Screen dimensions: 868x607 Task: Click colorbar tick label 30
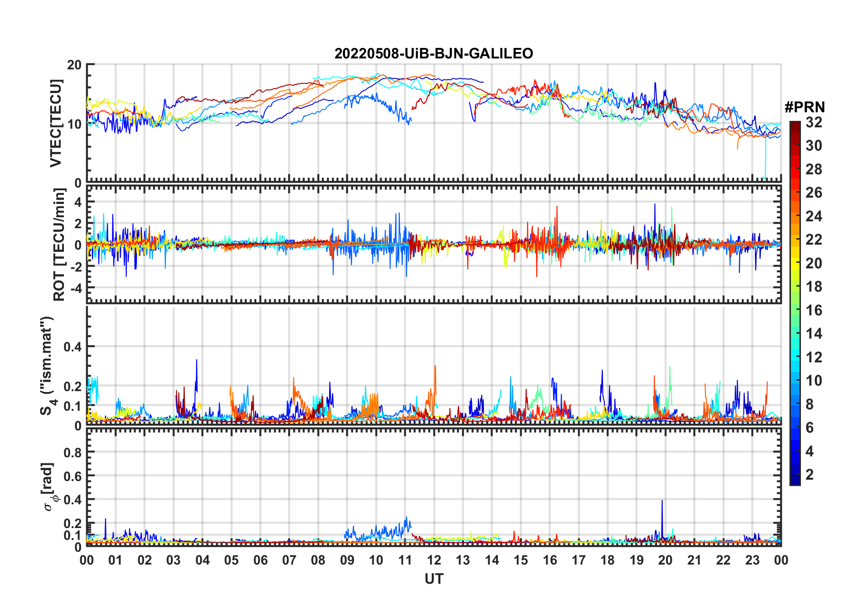(x=814, y=146)
